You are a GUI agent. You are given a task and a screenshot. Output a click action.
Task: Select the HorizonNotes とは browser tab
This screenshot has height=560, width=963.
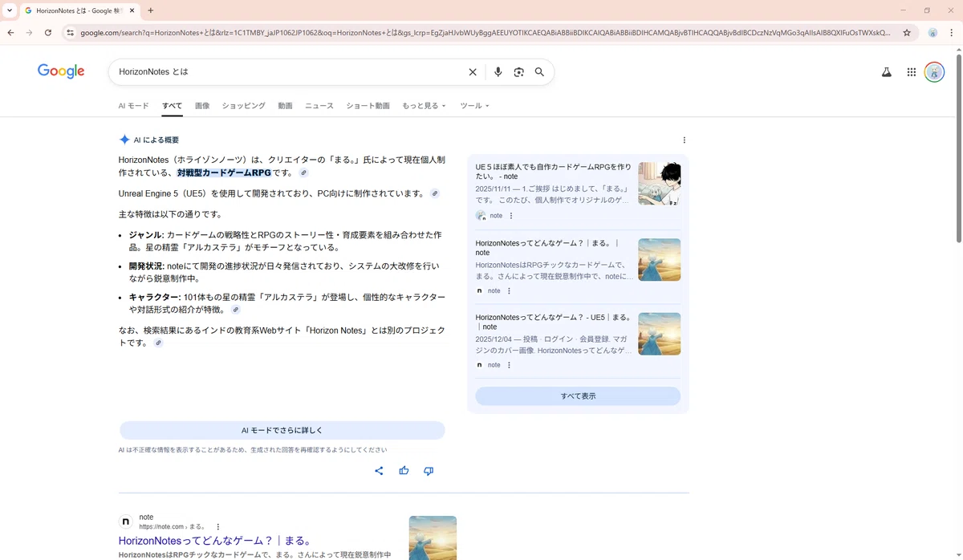(78, 10)
